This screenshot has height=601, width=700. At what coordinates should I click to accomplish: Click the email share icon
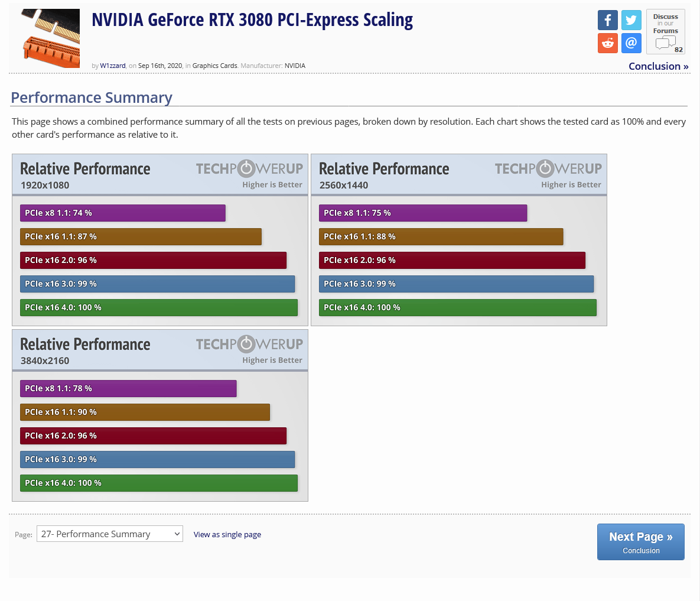pos(631,43)
